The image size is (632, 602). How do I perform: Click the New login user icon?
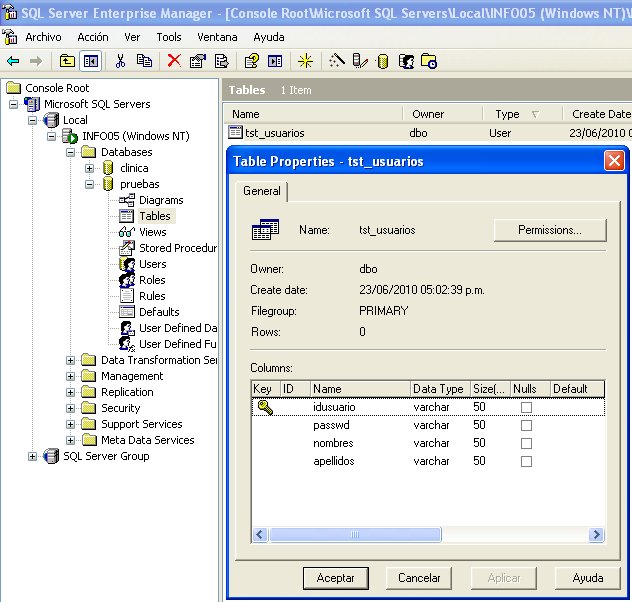tap(406, 61)
